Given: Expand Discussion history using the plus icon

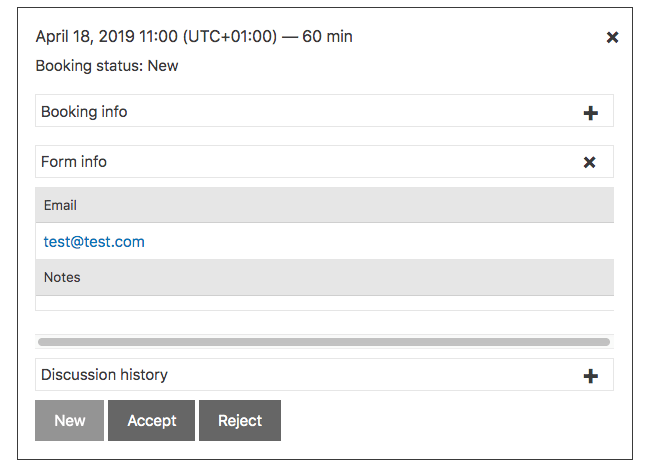Looking at the screenshot, I should pyautogui.click(x=590, y=376).
